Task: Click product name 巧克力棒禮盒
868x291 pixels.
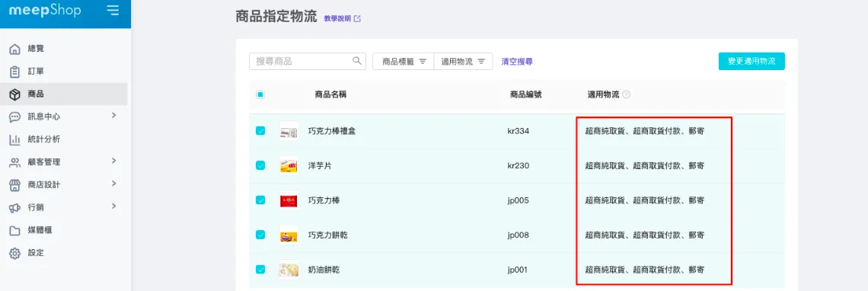Action: point(331,131)
